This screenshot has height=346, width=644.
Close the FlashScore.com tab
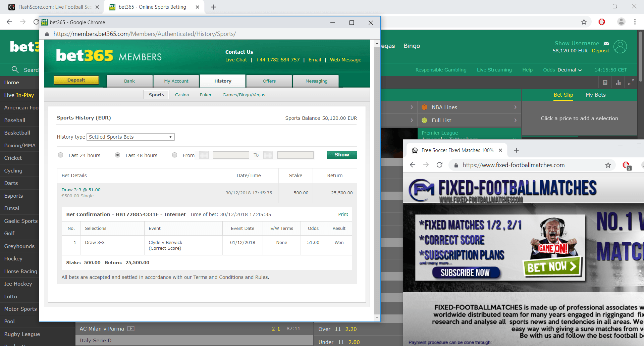(x=97, y=7)
